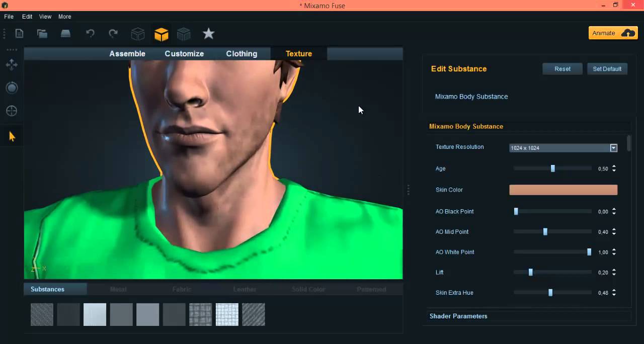Click the Redo arrow
644x344 pixels.
click(x=113, y=34)
